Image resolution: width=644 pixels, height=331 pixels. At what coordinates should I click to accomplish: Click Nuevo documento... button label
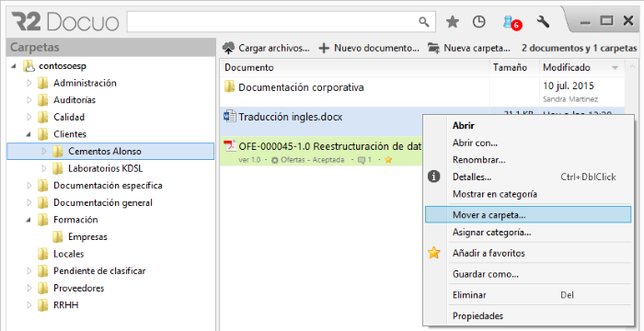(x=376, y=48)
